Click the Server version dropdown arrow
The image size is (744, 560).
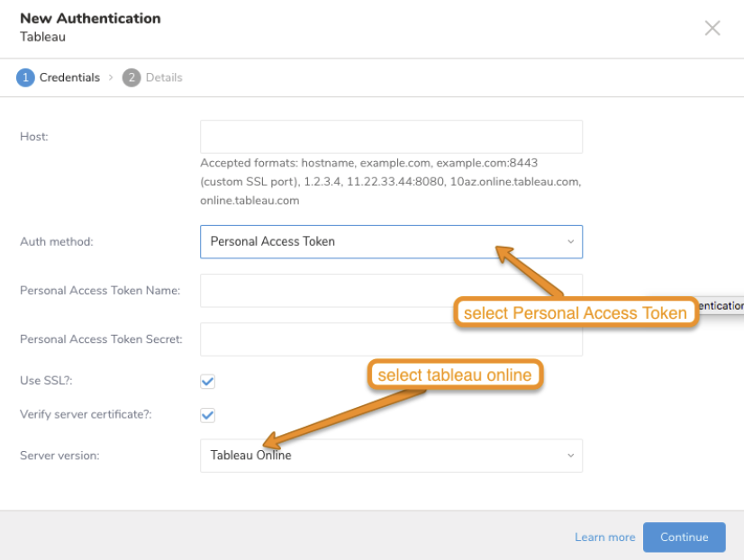click(569, 456)
